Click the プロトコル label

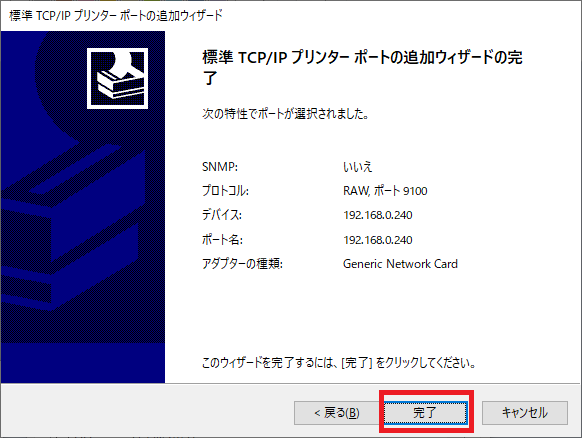click(x=225, y=191)
